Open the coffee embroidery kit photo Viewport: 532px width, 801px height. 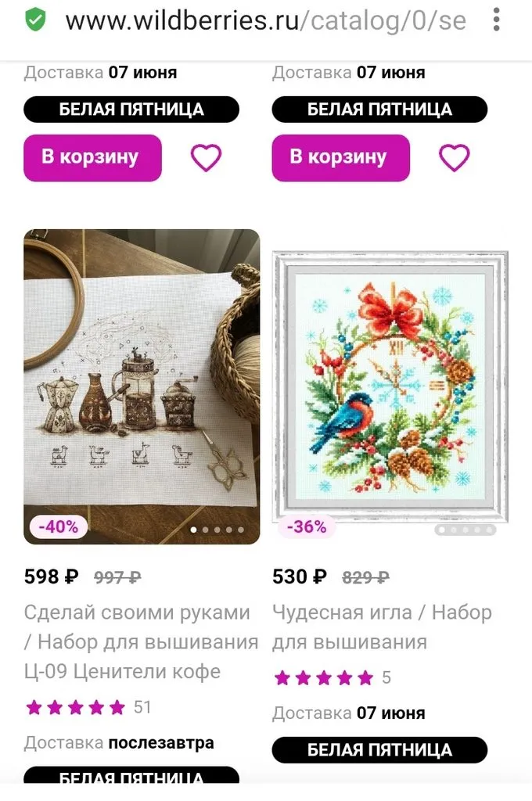tap(142, 386)
